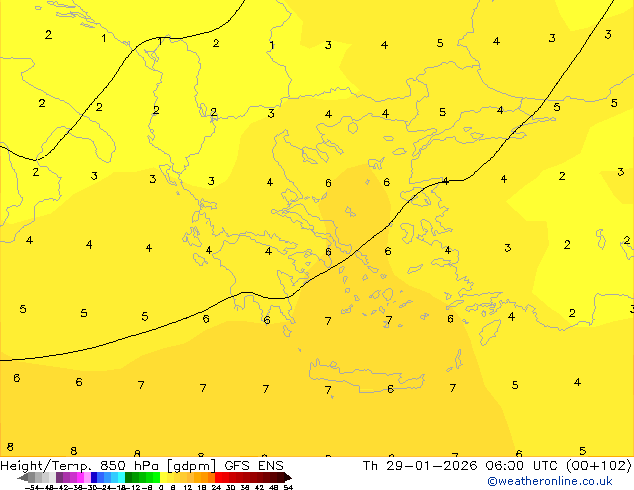The image size is (634, 490).
Task: Click the 'GFS ENS' model name text
Action: 254,465
